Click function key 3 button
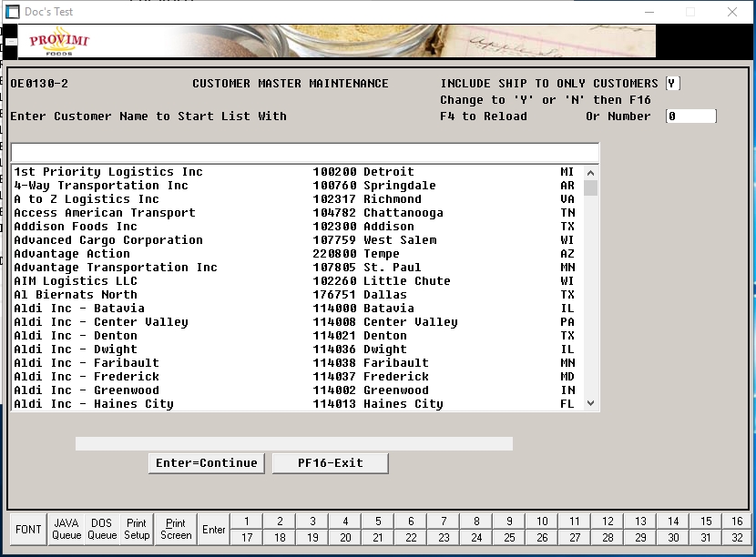 tap(312, 522)
